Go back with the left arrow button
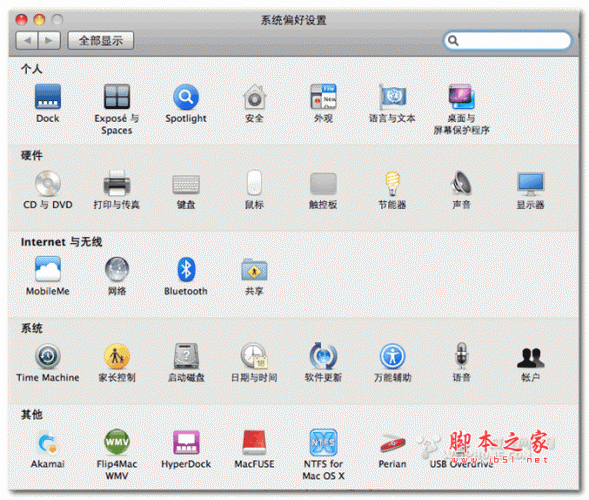Image resolution: width=589 pixels, height=500 pixels. pyautogui.click(x=27, y=40)
